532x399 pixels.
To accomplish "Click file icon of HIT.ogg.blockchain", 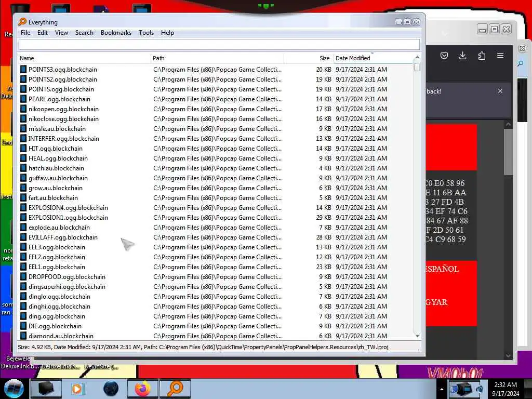I will pyautogui.click(x=23, y=148).
